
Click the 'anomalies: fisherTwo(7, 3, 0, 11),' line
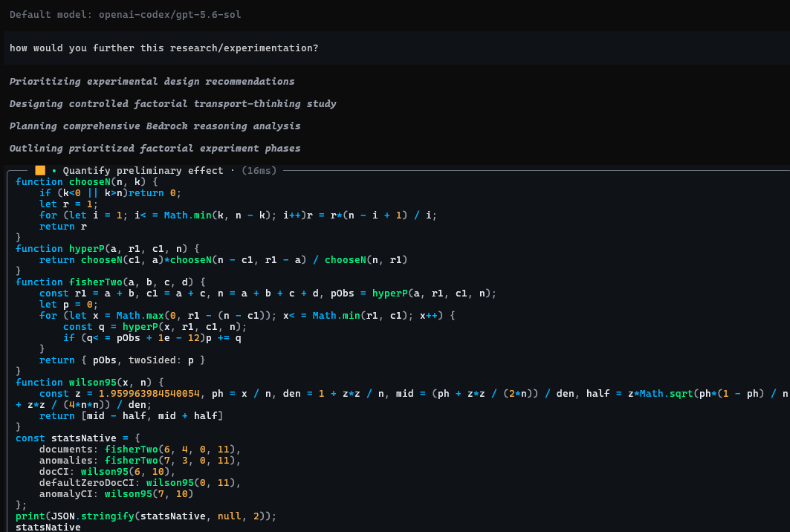point(140,461)
